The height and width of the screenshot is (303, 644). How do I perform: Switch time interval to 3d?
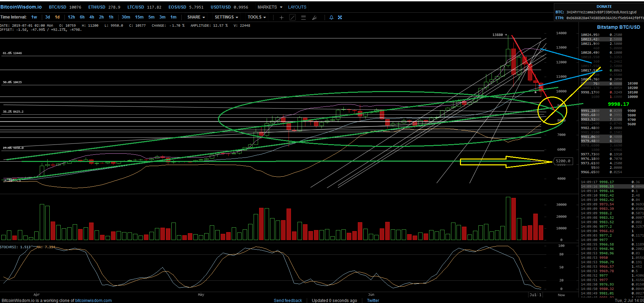[x=48, y=17]
